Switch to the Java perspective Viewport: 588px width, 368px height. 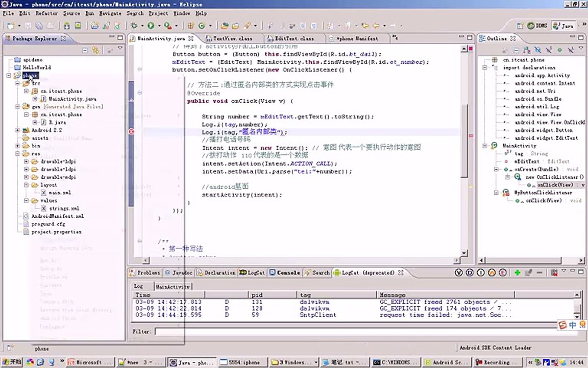click(563, 26)
